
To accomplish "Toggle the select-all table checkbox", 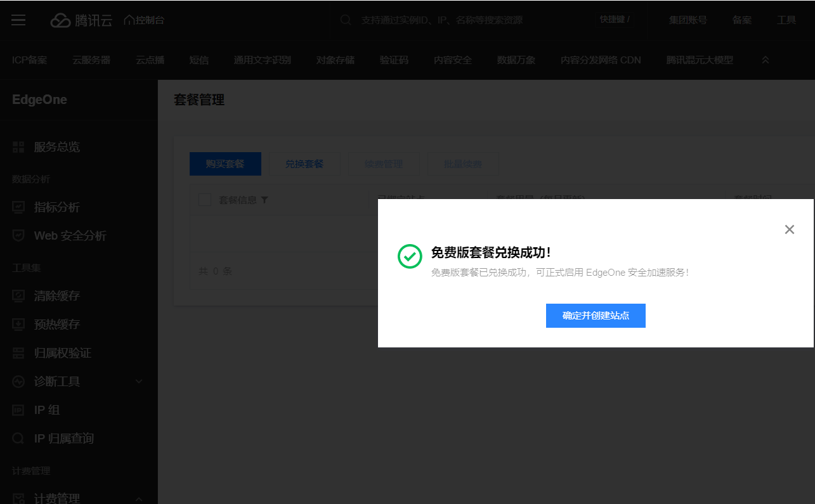I will click(205, 200).
